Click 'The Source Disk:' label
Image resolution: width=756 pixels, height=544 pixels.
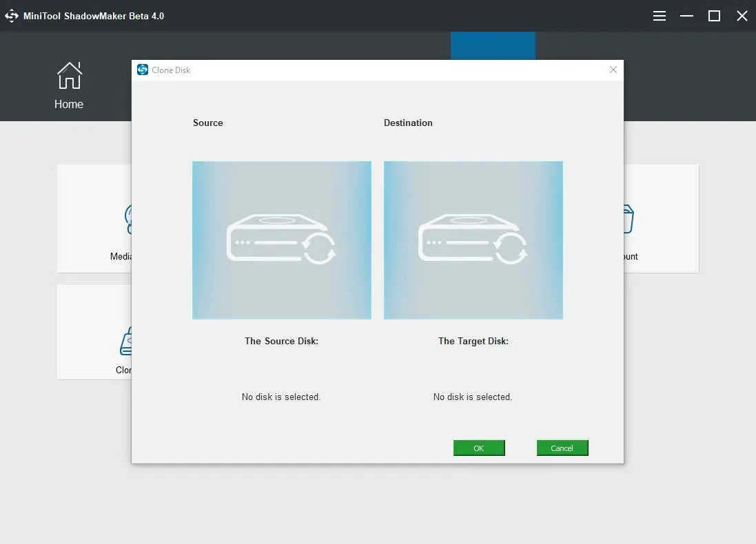pos(282,341)
